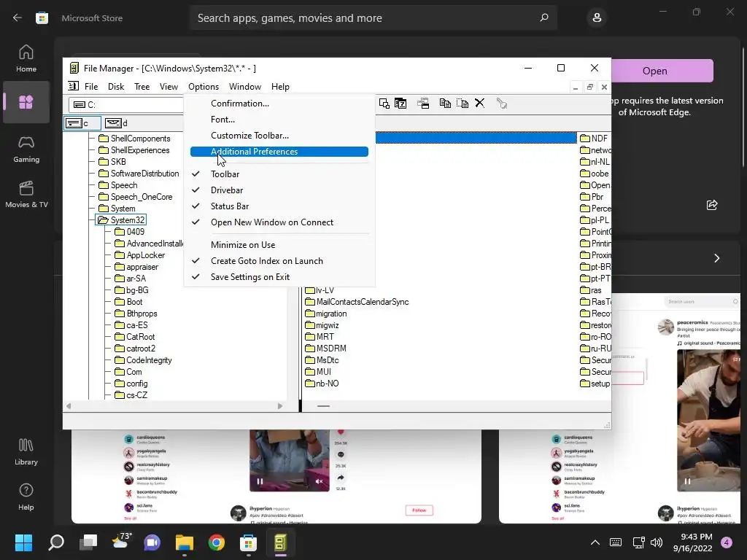Viewport: 747px width, 560px height.
Task: Open the Disk menu
Action: click(116, 87)
